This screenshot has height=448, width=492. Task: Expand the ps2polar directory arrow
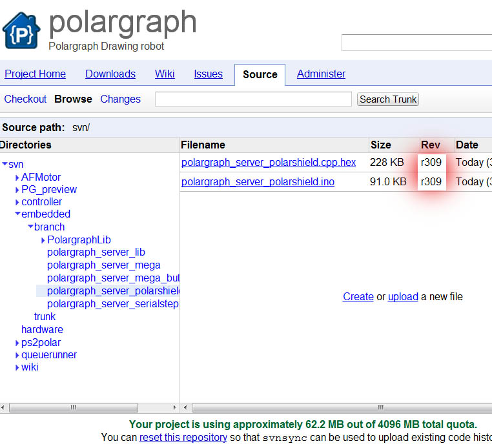[17, 343]
